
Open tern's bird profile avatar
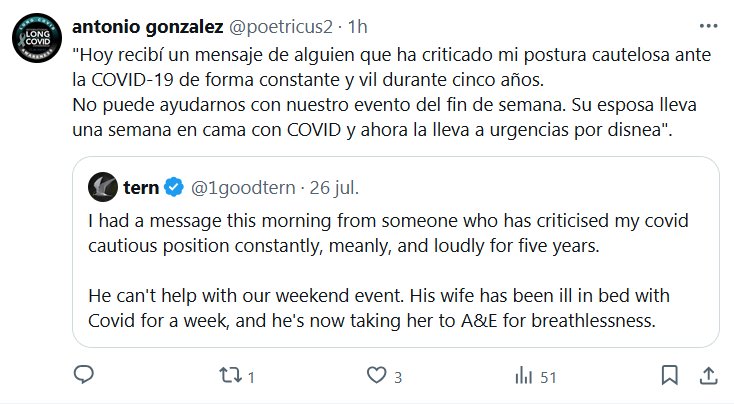103,186
